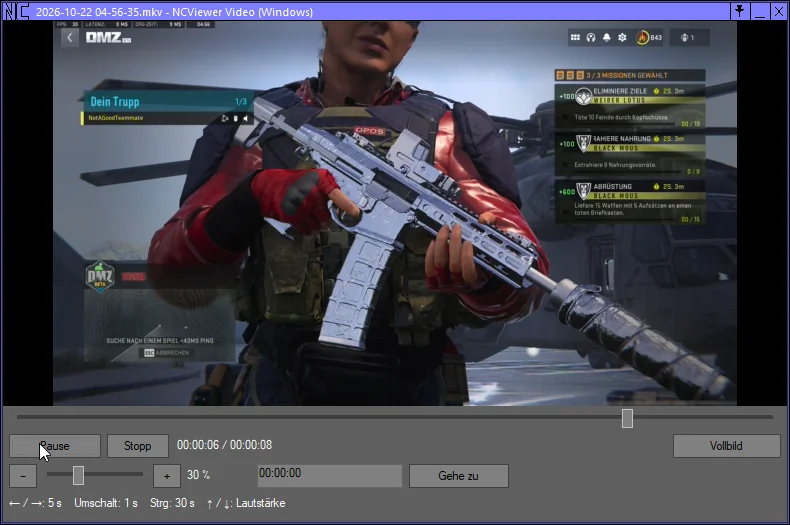
Task: Stop the video with the Stopp button
Action: pyautogui.click(x=138, y=446)
